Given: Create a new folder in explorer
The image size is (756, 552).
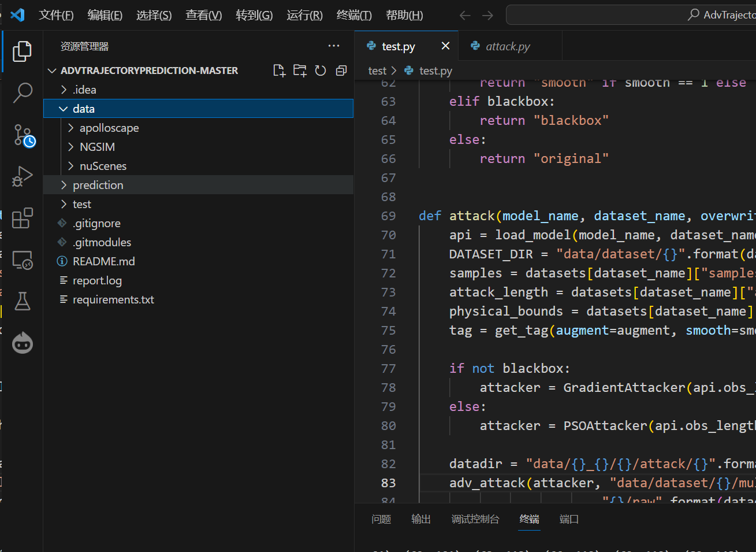Looking at the screenshot, I should pos(300,71).
